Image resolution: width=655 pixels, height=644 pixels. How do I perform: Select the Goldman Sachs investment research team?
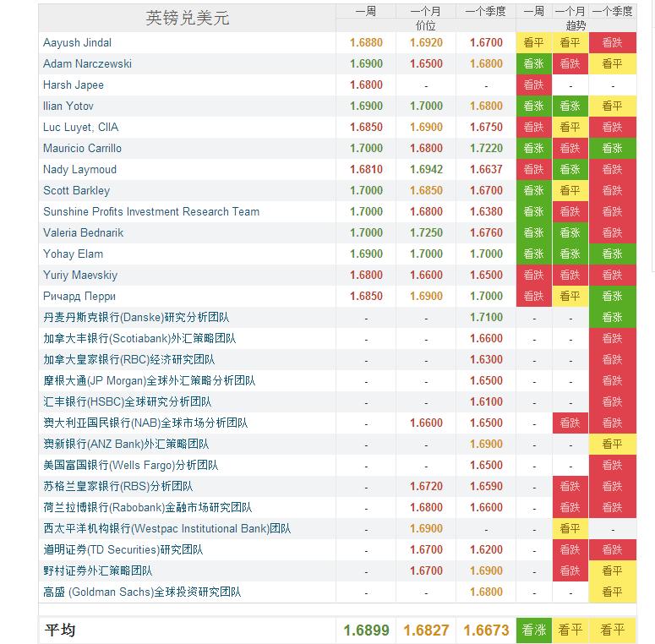142,592
